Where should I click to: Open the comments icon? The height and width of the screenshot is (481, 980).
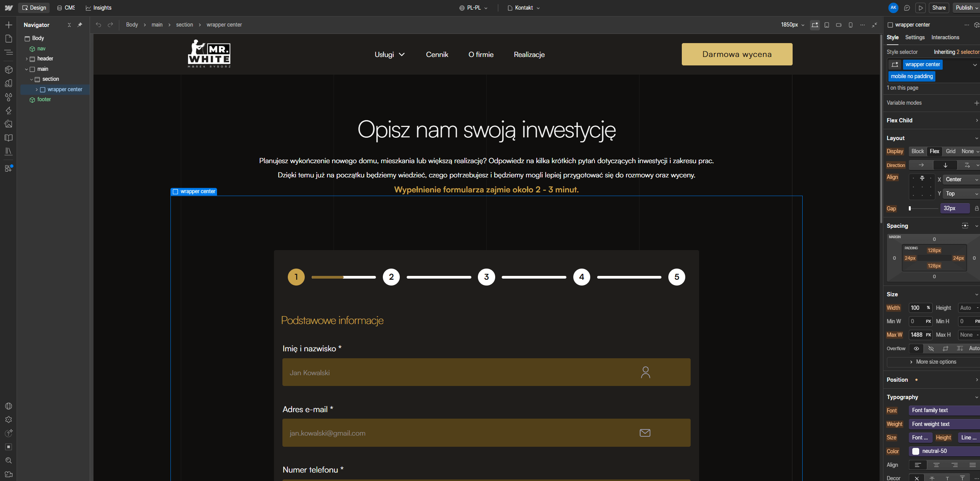907,8
